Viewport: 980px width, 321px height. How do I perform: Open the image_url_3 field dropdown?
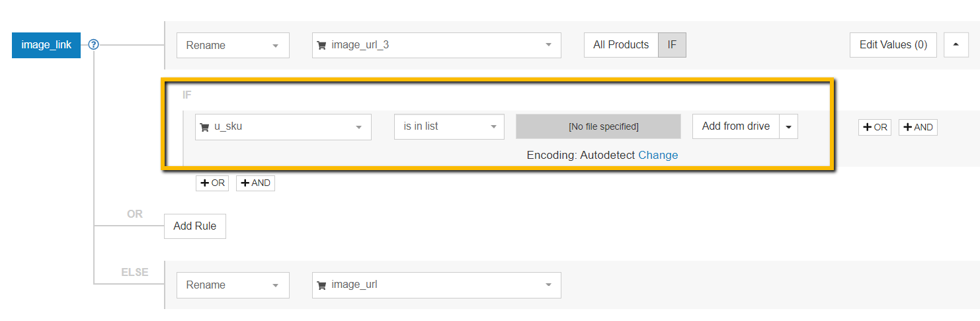pos(436,46)
